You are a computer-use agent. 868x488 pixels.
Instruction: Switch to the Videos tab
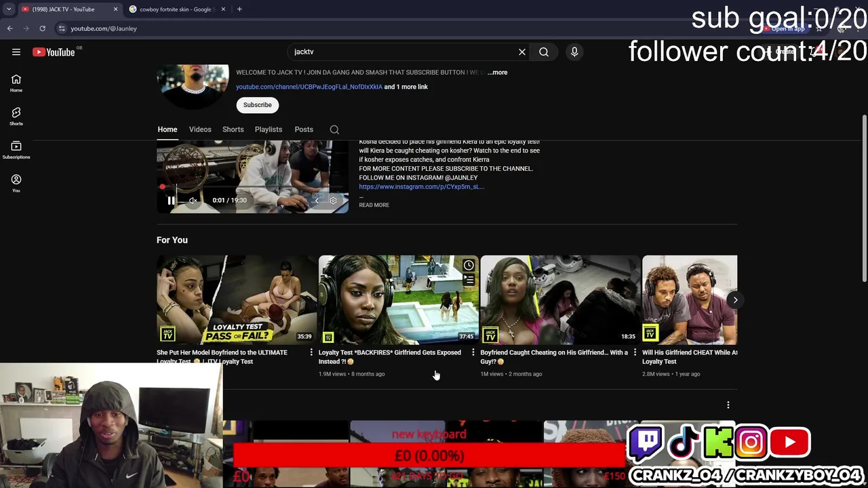click(200, 129)
